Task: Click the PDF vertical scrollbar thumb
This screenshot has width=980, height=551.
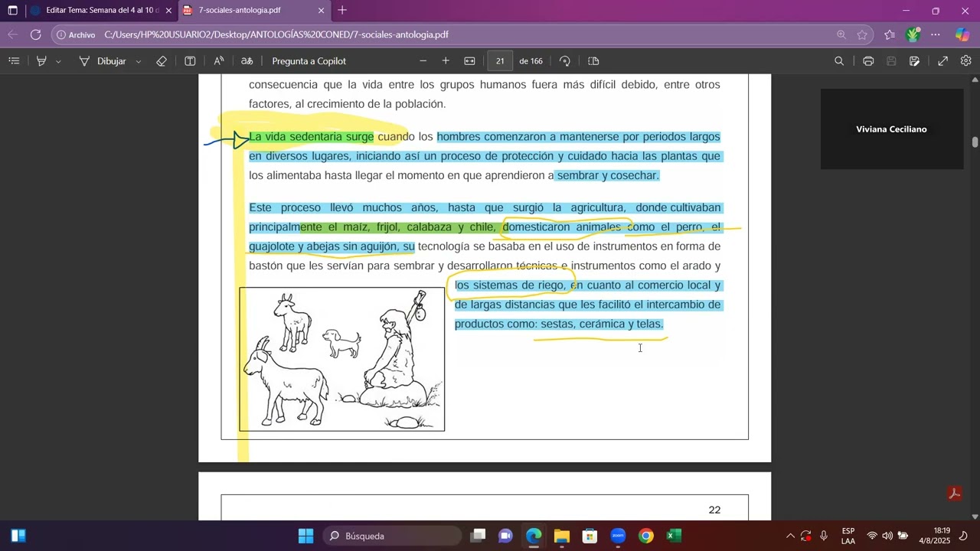Action: 975,142
